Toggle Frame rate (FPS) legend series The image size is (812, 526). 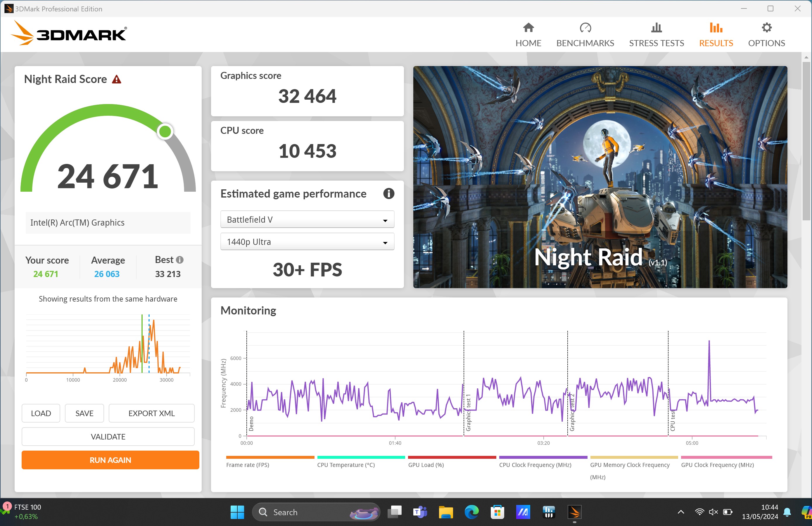coord(248,465)
